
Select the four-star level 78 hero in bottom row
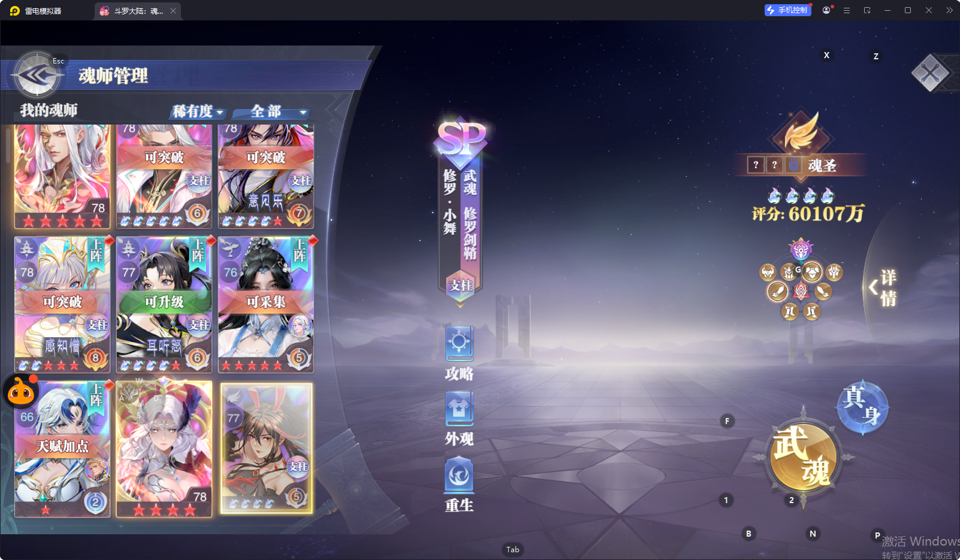(x=164, y=449)
